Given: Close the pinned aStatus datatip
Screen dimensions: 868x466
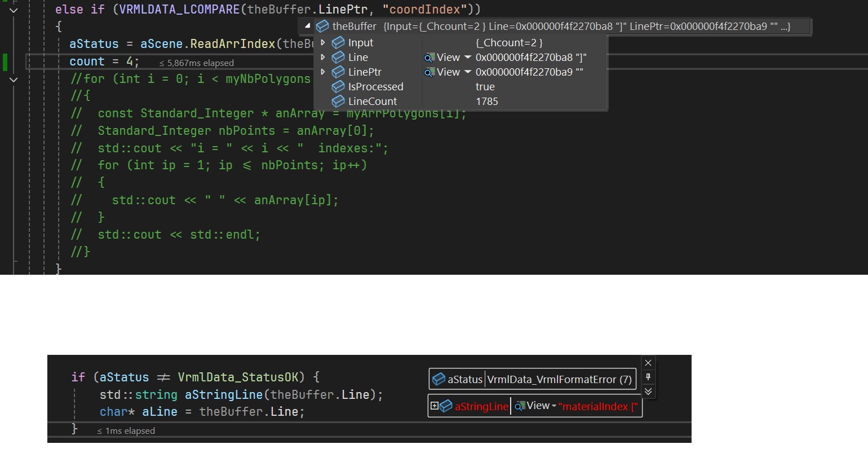Looking at the screenshot, I should click(x=648, y=363).
